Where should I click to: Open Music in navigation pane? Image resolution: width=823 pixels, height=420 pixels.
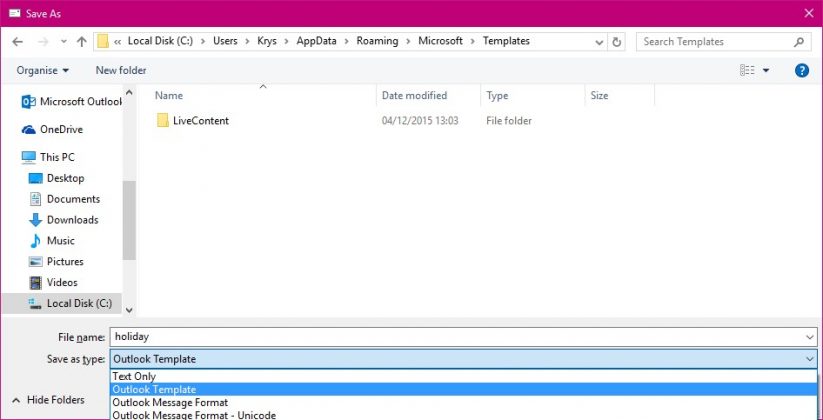(x=52, y=240)
